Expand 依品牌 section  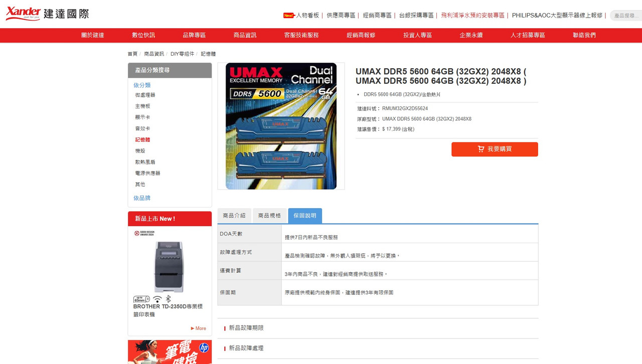pyautogui.click(x=142, y=198)
